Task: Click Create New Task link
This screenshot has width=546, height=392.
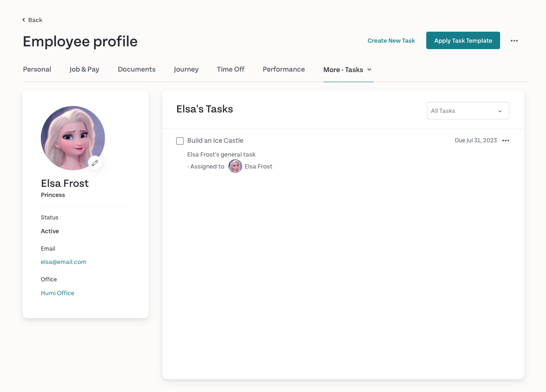Action: (x=391, y=41)
